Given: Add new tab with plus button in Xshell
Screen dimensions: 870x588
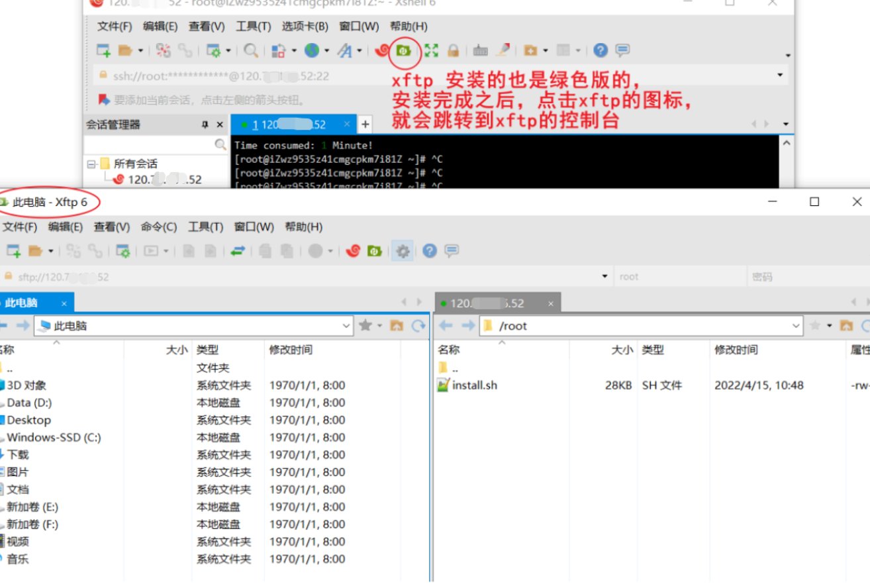Looking at the screenshot, I should coord(365,124).
